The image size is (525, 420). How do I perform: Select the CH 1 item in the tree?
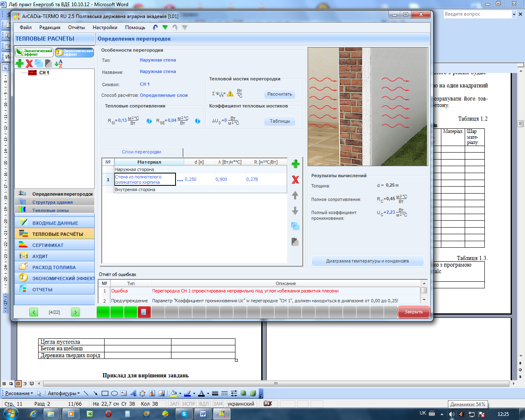44,73
